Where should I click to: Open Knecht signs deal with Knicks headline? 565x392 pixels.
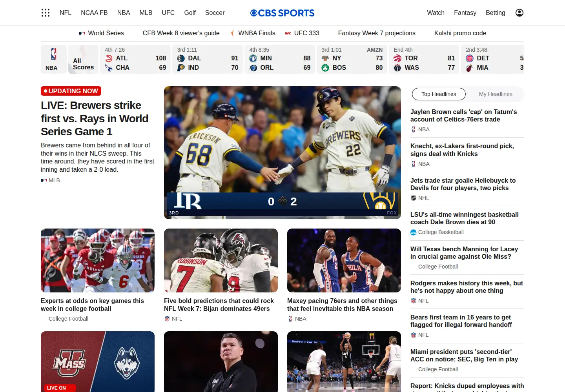462,150
